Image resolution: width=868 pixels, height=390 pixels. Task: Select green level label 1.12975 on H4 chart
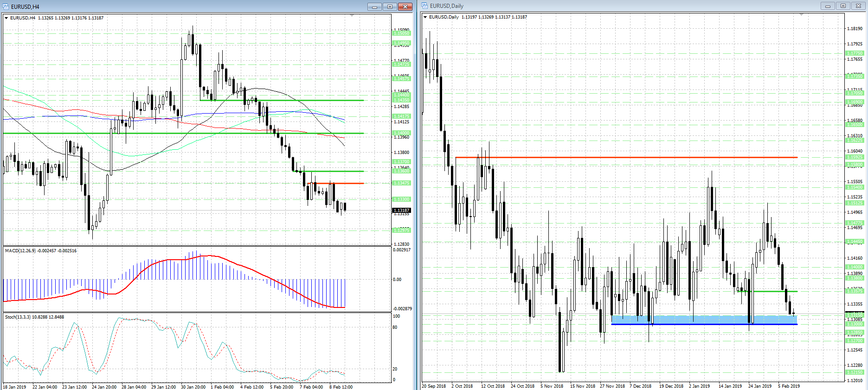pos(402,230)
